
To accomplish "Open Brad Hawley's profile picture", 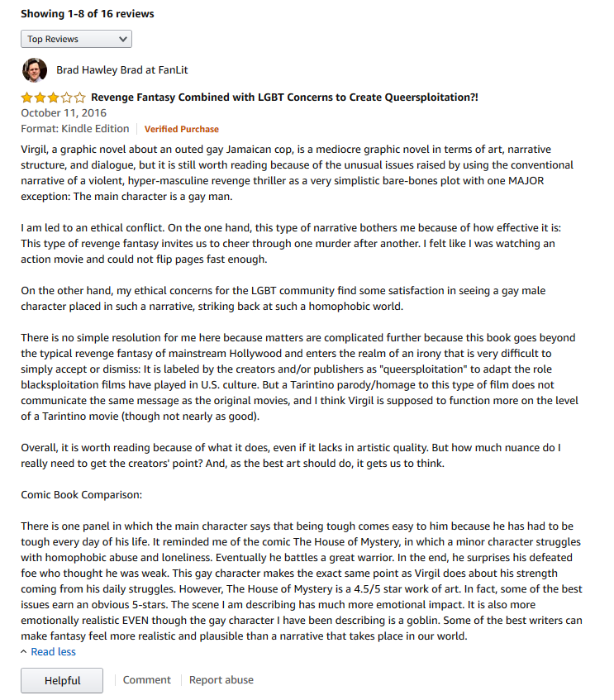I will (x=35, y=70).
